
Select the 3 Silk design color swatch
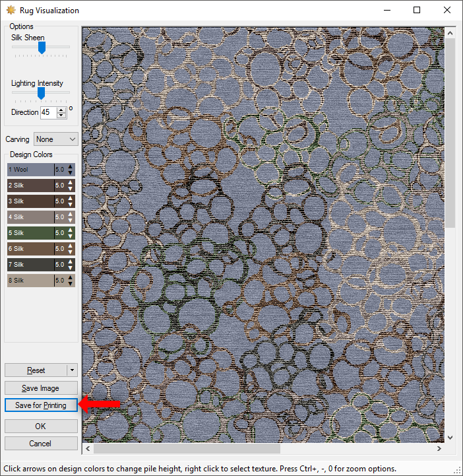point(30,201)
